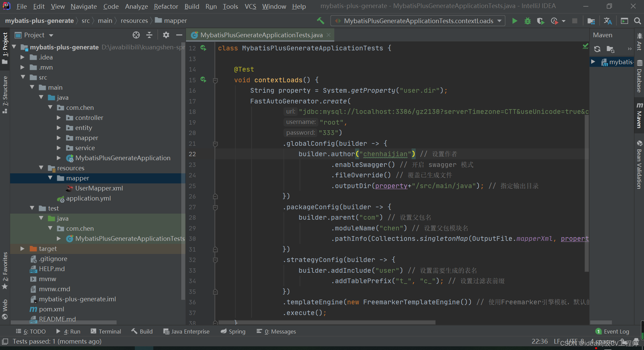Open the Database tool window
The width and height of the screenshot is (644, 350).
click(639, 77)
